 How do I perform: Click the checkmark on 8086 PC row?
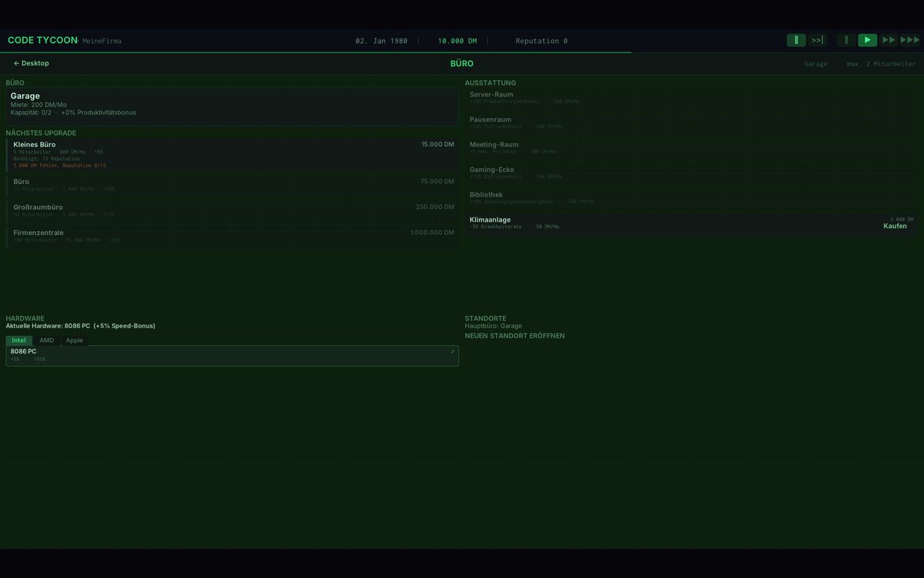[453, 351]
